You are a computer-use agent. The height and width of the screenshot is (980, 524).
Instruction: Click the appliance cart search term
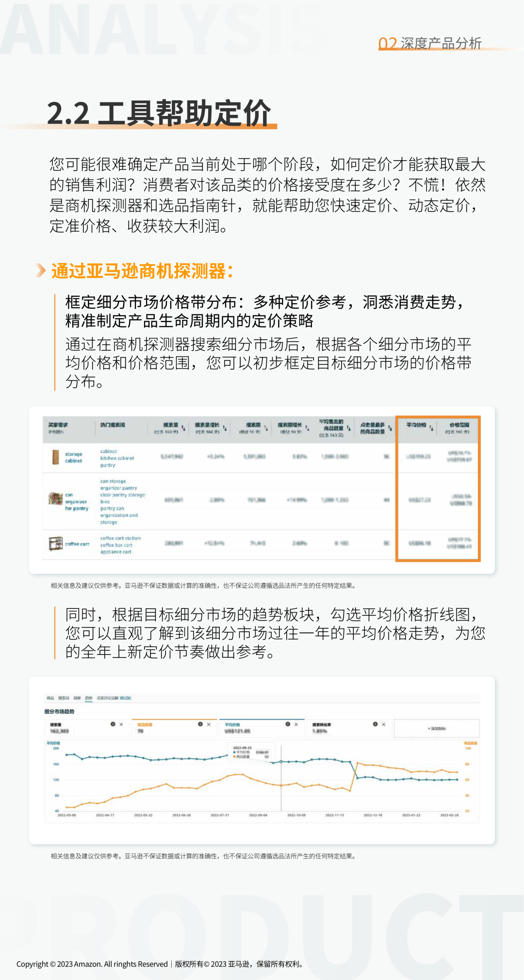116,552
